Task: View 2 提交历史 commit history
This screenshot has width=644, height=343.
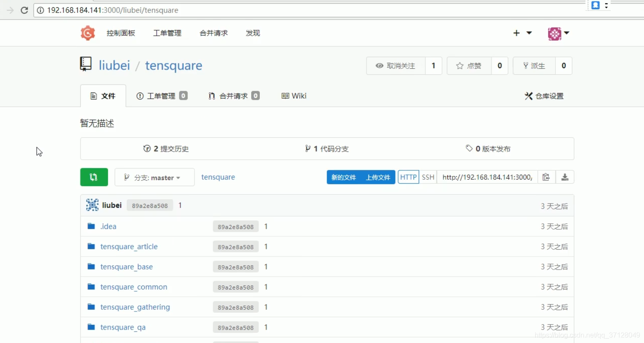Action: coord(166,149)
